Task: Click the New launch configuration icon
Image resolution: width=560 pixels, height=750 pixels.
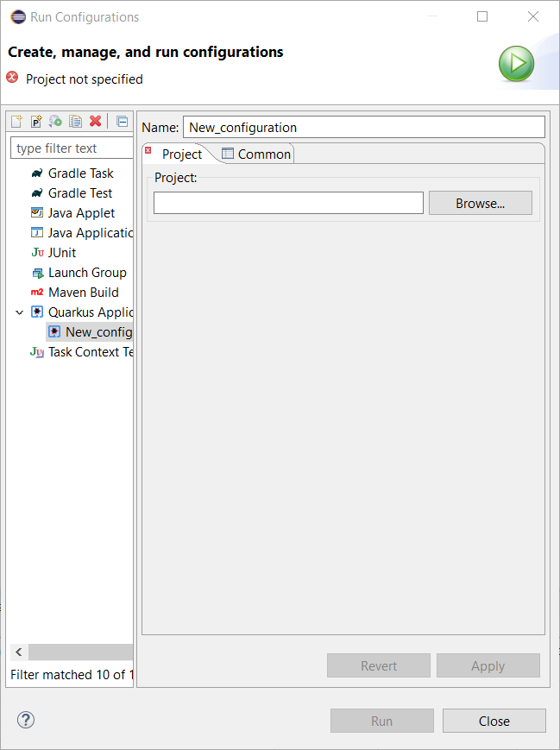Action: [x=16, y=122]
